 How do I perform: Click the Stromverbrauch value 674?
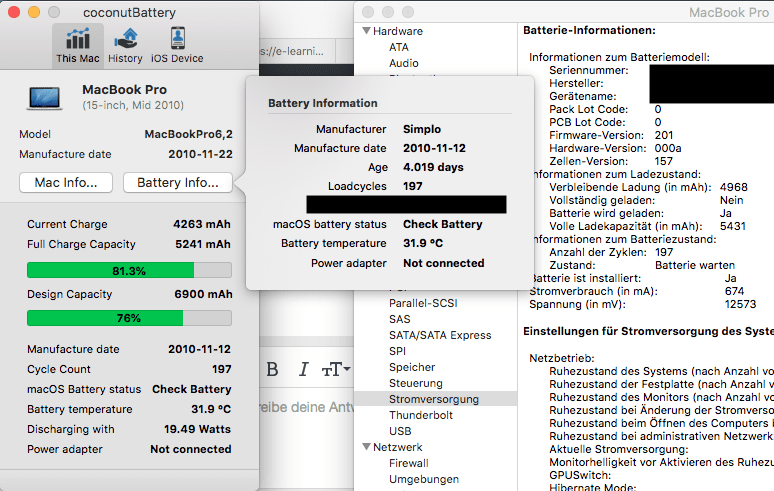735,291
